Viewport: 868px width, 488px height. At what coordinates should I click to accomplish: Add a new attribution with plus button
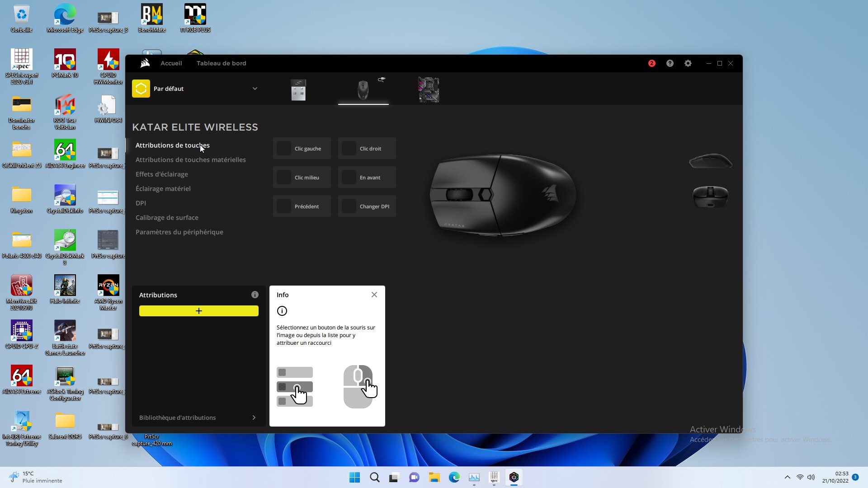pos(199,311)
